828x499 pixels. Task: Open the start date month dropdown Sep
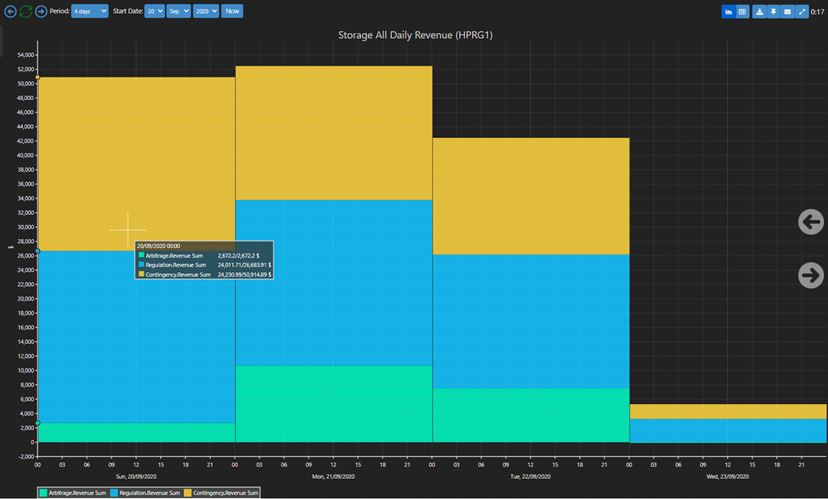[x=179, y=11]
